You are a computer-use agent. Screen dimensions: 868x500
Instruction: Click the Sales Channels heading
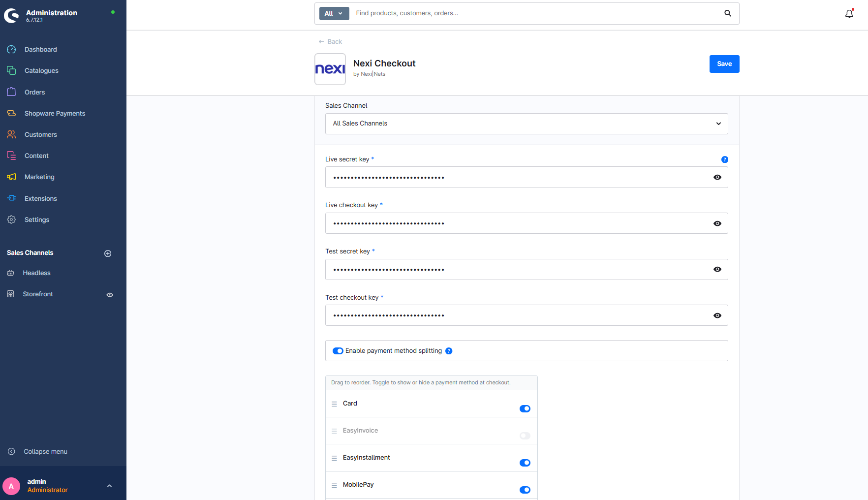click(x=30, y=252)
